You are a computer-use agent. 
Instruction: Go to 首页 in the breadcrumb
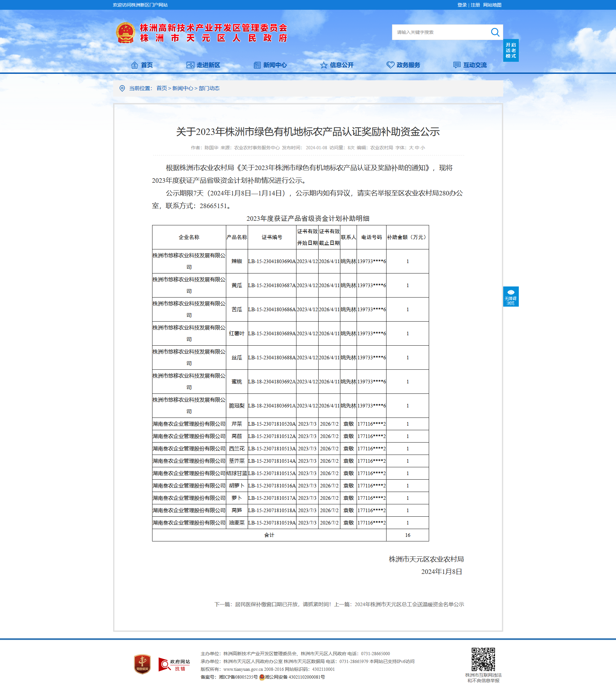point(162,88)
